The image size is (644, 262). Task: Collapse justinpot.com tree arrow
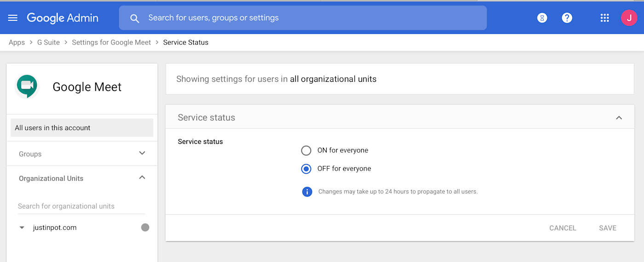pyautogui.click(x=22, y=228)
